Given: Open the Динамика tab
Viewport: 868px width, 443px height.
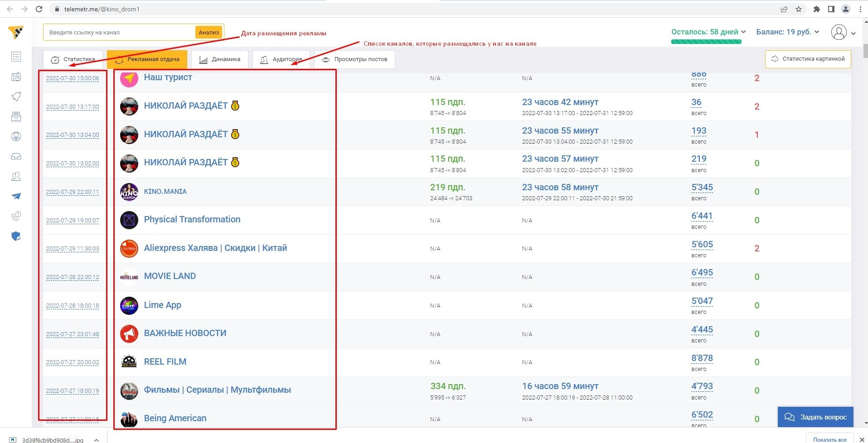Looking at the screenshot, I should pyautogui.click(x=220, y=59).
